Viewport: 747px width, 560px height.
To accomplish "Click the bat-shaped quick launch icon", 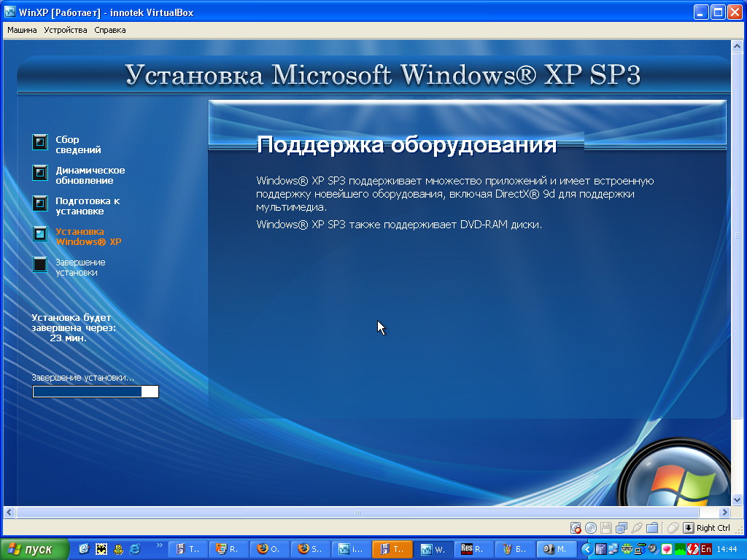I will [101, 549].
